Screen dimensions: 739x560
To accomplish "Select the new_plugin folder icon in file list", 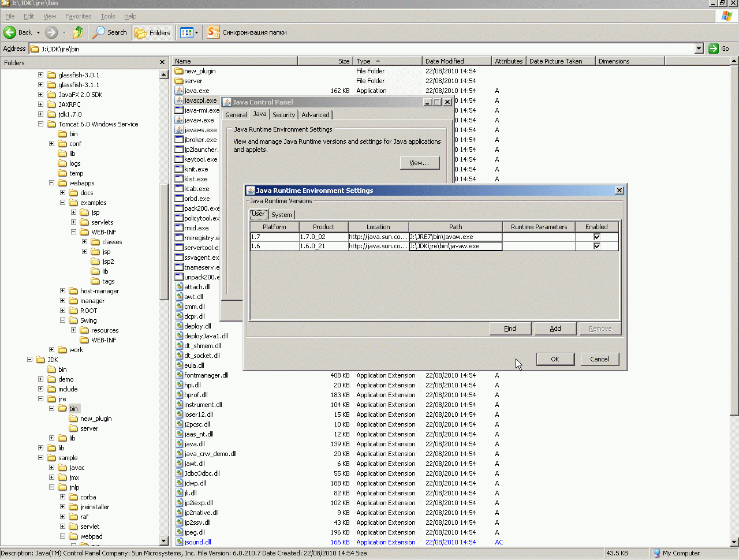I will [x=179, y=71].
